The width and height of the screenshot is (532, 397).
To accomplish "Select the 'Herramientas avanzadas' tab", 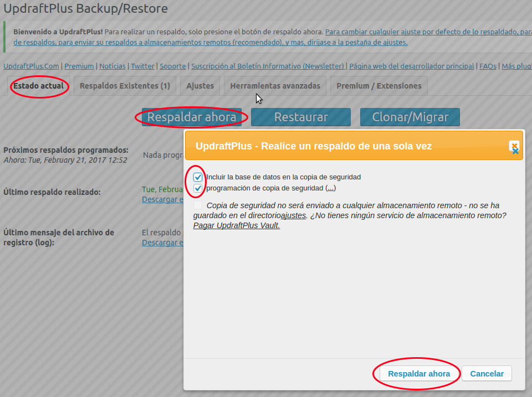I will click(275, 86).
